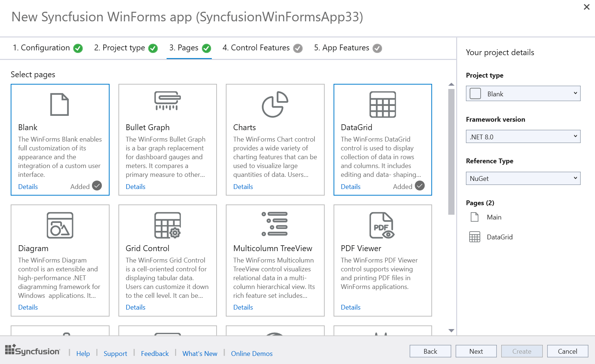Select the Grid Control icon
595x364 pixels.
coord(167,225)
